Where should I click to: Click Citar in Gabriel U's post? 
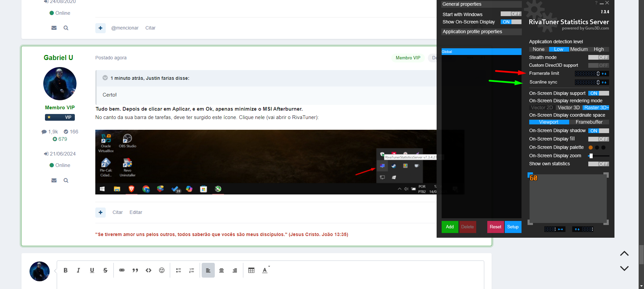click(117, 212)
